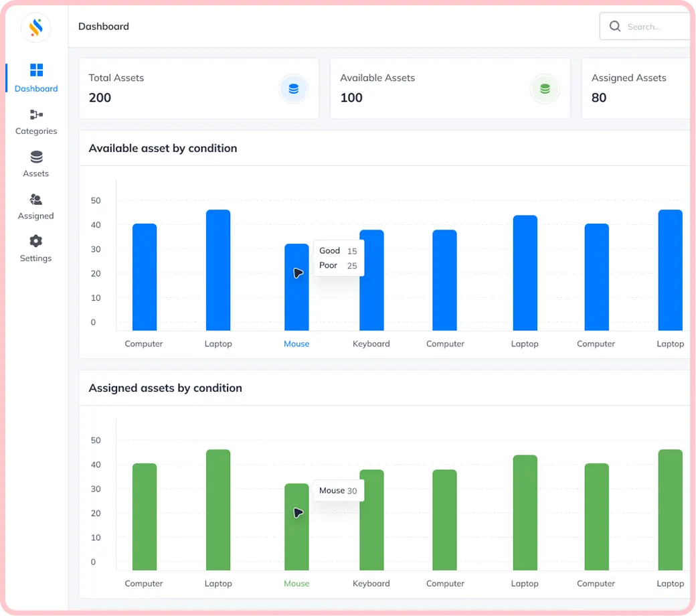Open the Assigned users icon
This screenshot has width=696, height=616.
[36, 200]
